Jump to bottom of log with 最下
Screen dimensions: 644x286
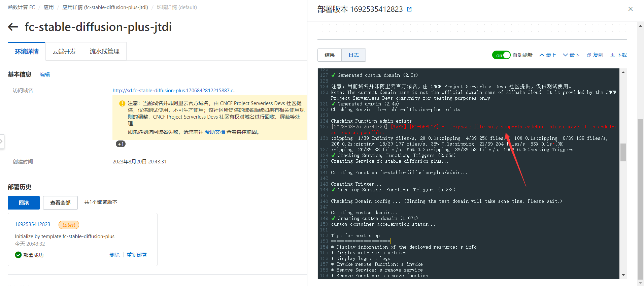pyautogui.click(x=571, y=55)
